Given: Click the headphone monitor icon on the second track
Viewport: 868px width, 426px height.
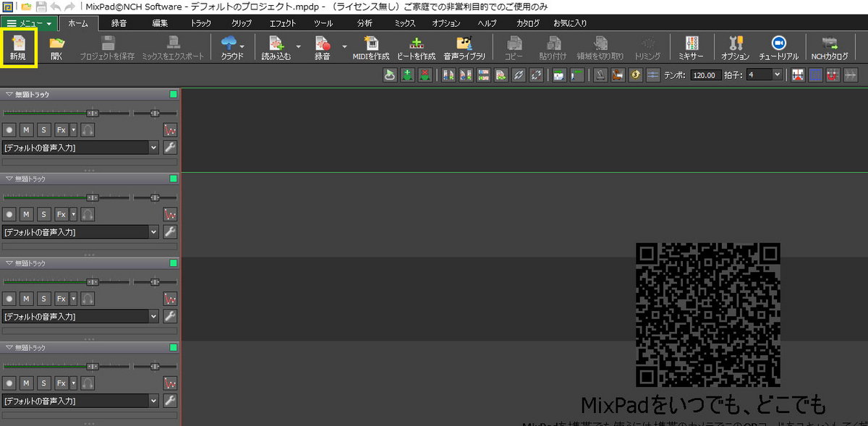Looking at the screenshot, I should tap(88, 214).
